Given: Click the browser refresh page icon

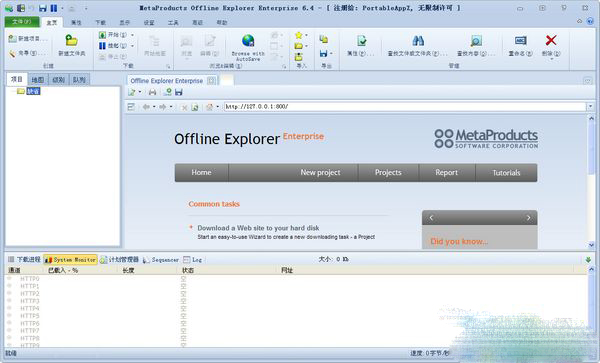Looking at the screenshot, I should pyautogui.click(x=195, y=107).
